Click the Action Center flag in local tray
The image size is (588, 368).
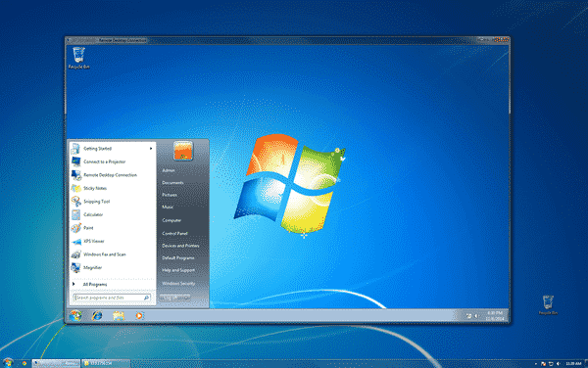[543, 363]
